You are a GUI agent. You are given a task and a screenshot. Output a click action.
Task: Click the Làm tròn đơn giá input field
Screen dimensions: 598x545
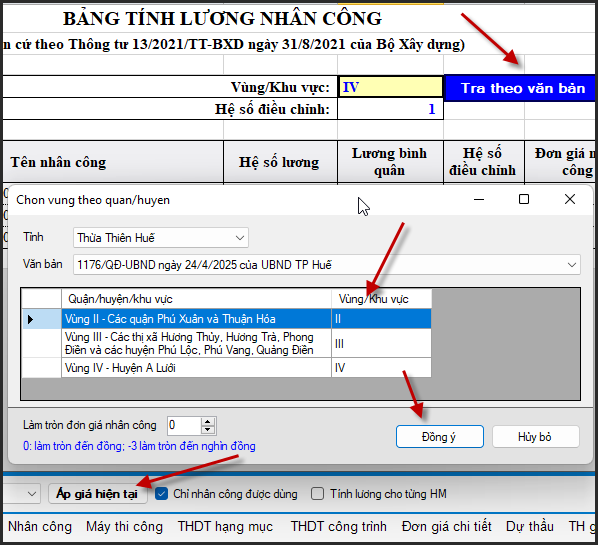(184, 426)
